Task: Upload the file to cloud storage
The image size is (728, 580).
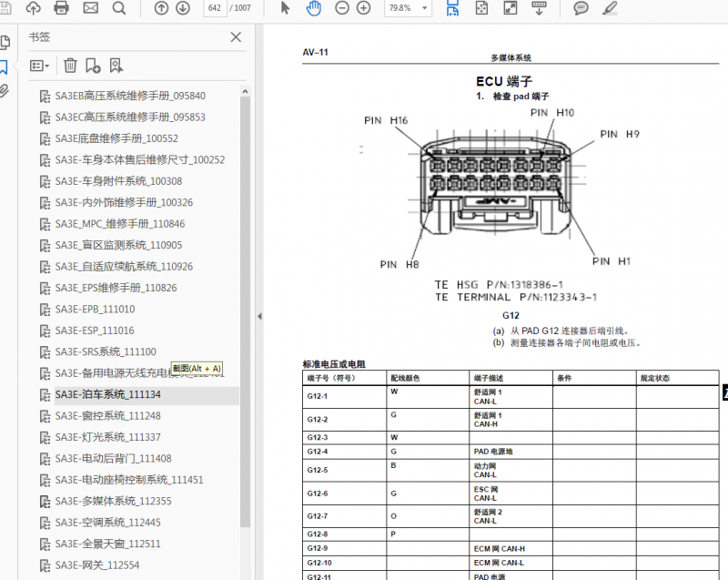Action: click(x=33, y=7)
